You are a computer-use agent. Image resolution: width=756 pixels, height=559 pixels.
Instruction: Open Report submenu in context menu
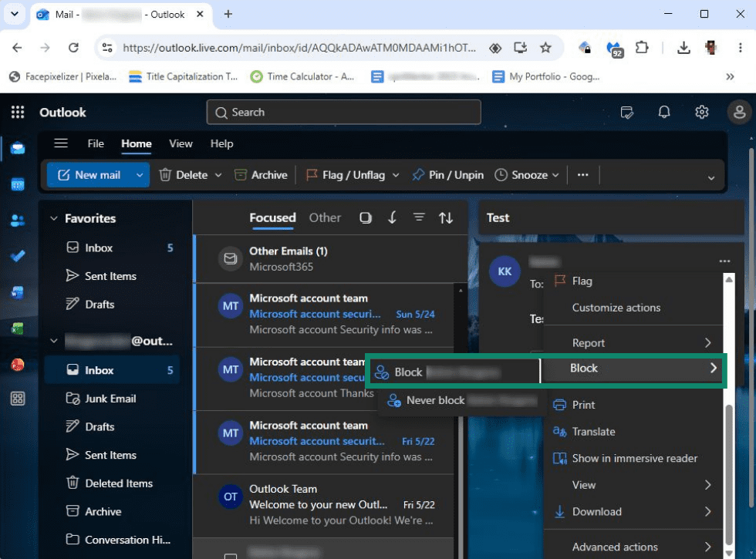633,342
